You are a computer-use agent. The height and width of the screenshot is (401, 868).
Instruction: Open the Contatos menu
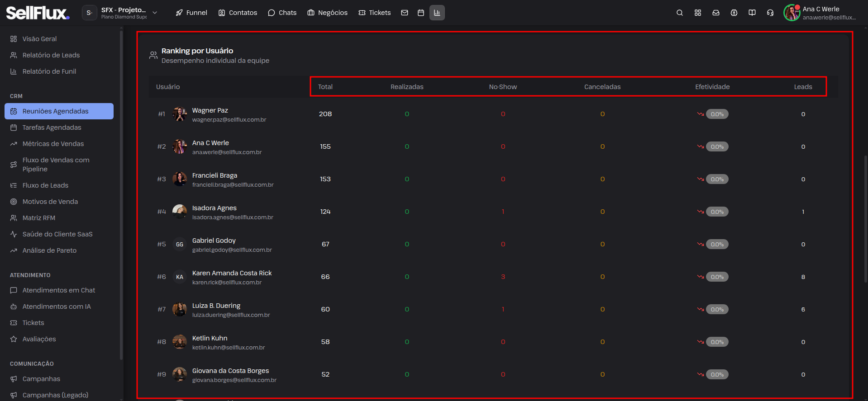click(238, 13)
